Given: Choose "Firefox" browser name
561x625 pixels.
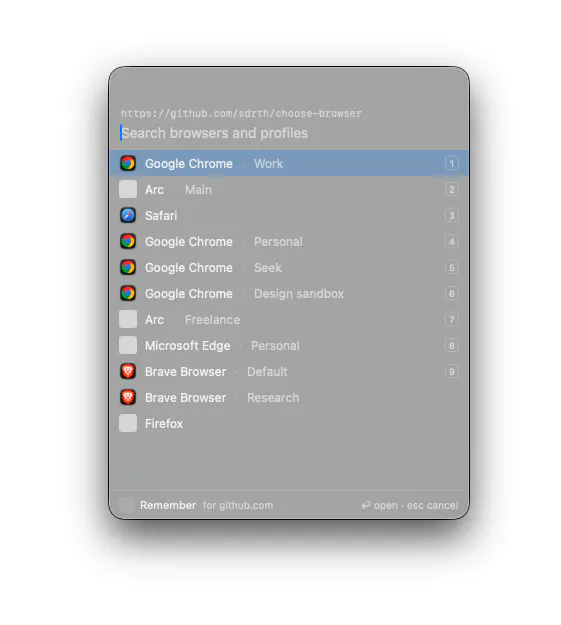Looking at the screenshot, I should (164, 424).
